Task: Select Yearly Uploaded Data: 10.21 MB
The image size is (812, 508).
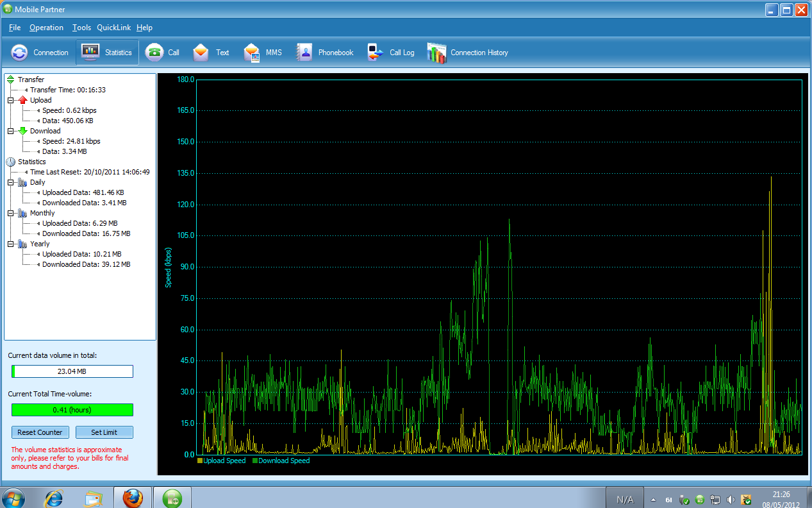Action: 82,254
